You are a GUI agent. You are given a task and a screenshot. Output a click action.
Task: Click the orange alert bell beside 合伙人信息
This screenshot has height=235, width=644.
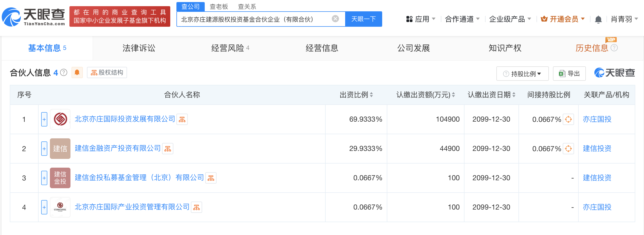coord(77,73)
